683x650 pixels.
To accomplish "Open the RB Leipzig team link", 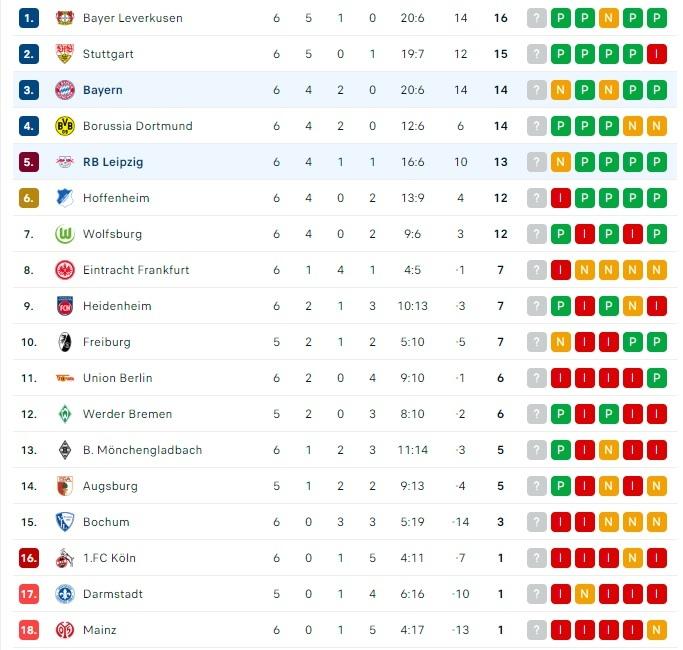I will coord(113,162).
